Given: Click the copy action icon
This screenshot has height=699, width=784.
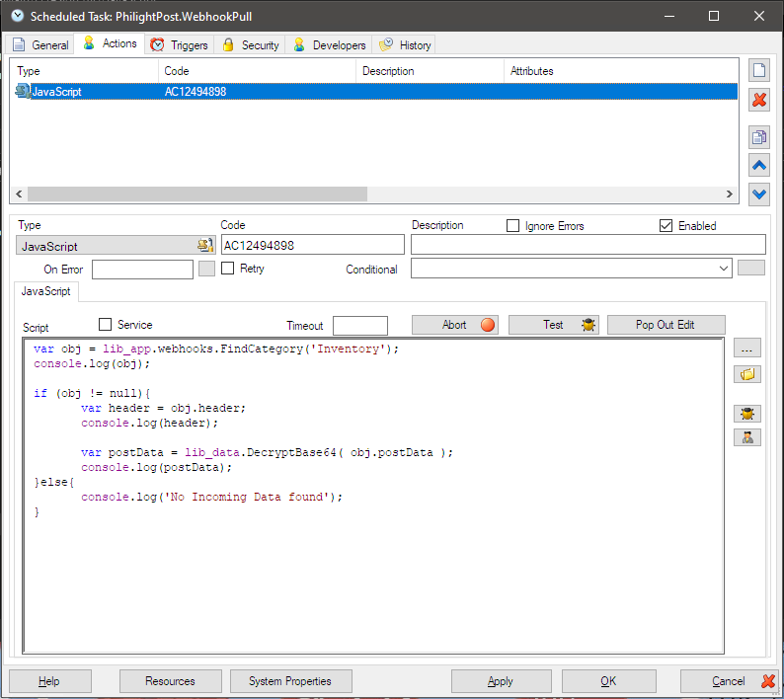Looking at the screenshot, I should click(x=759, y=136).
